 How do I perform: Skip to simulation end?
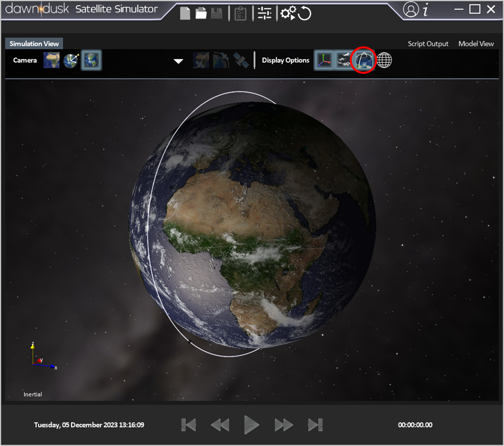click(315, 425)
